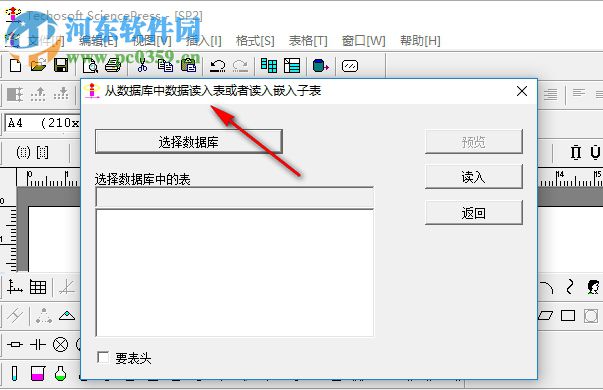This screenshot has height=390, width=603.
Task: Click the 读入 button
Action: tap(474, 177)
